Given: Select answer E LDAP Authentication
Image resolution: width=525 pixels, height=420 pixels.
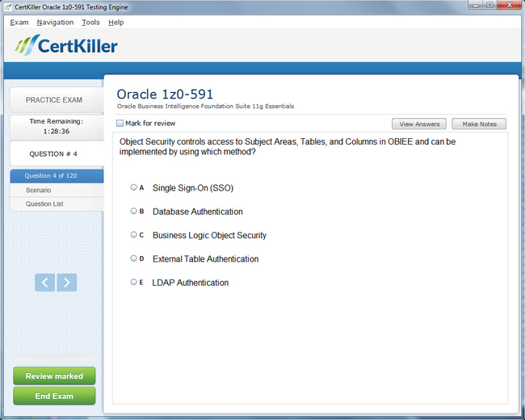Looking at the screenshot, I should click(133, 282).
